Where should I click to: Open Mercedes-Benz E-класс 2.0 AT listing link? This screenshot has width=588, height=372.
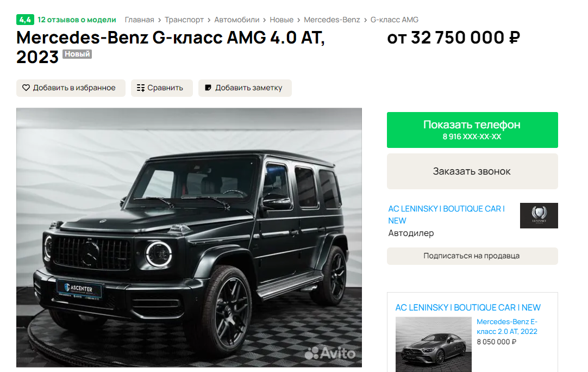pyautogui.click(x=507, y=326)
